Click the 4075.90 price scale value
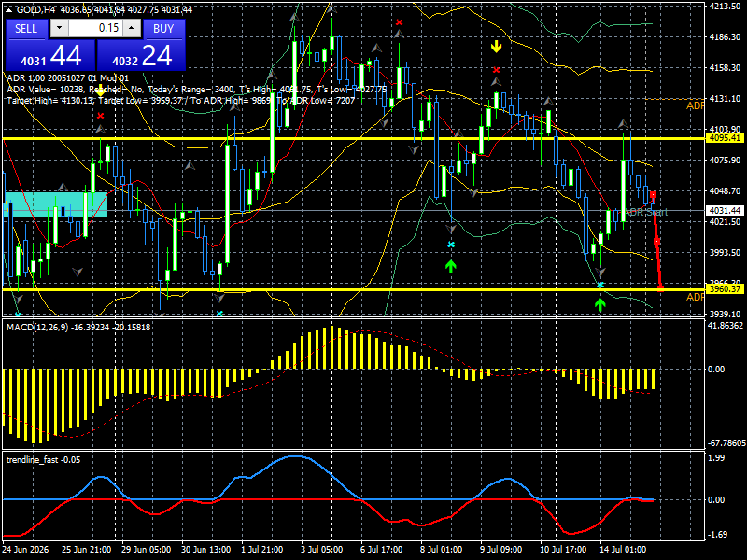Image resolution: width=747 pixels, height=560 pixels. (x=725, y=160)
